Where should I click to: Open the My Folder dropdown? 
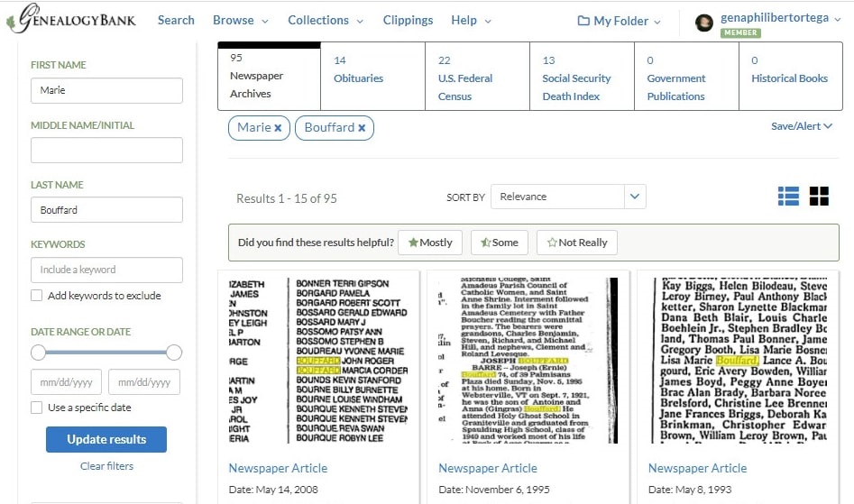(620, 21)
